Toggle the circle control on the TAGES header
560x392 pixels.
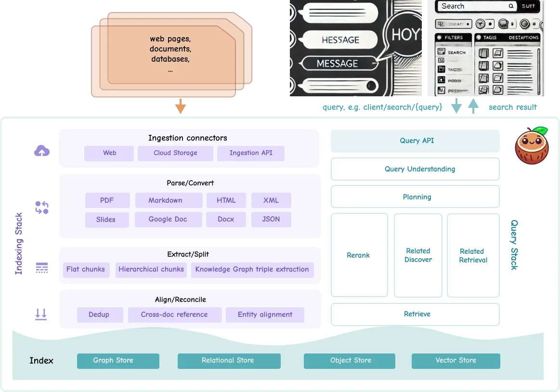(x=478, y=38)
